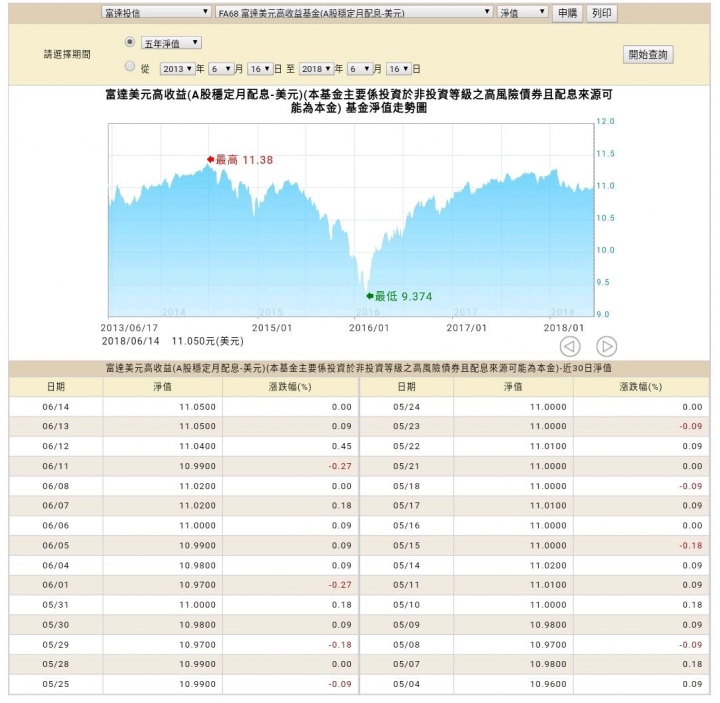Image resolution: width=720 pixels, height=703 pixels.
Task: Click the 列印 print button
Action: click(602, 13)
